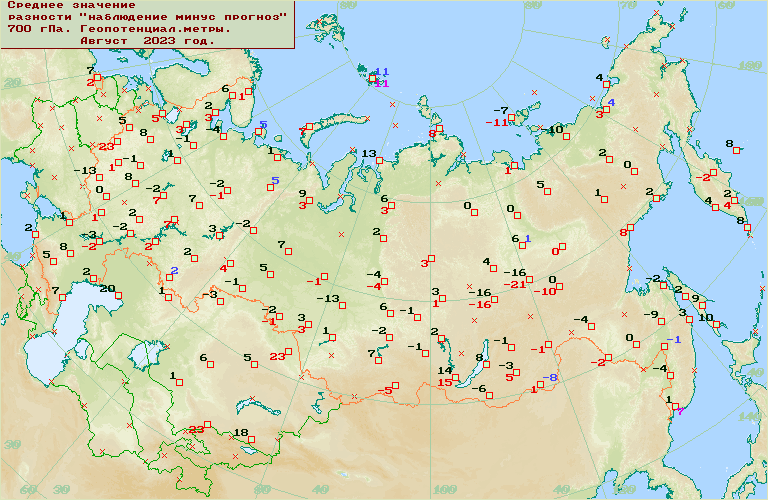
Task: Click the blue value "-8"
Action: [x=550, y=378]
